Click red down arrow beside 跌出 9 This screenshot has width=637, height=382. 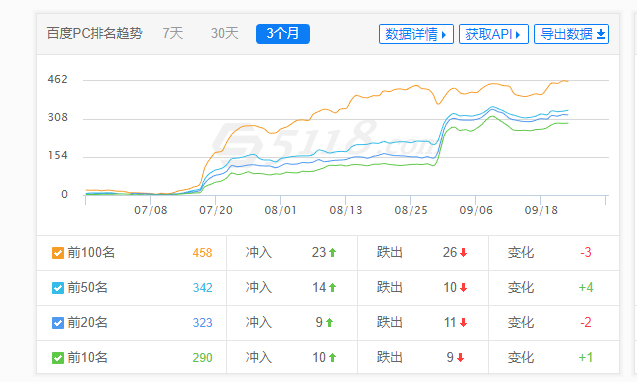(460, 357)
